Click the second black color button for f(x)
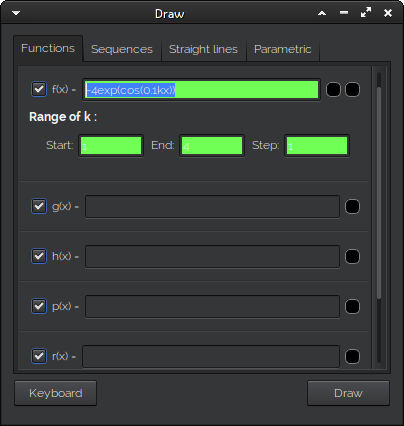The height and width of the screenshot is (426, 404). click(352, 90)
